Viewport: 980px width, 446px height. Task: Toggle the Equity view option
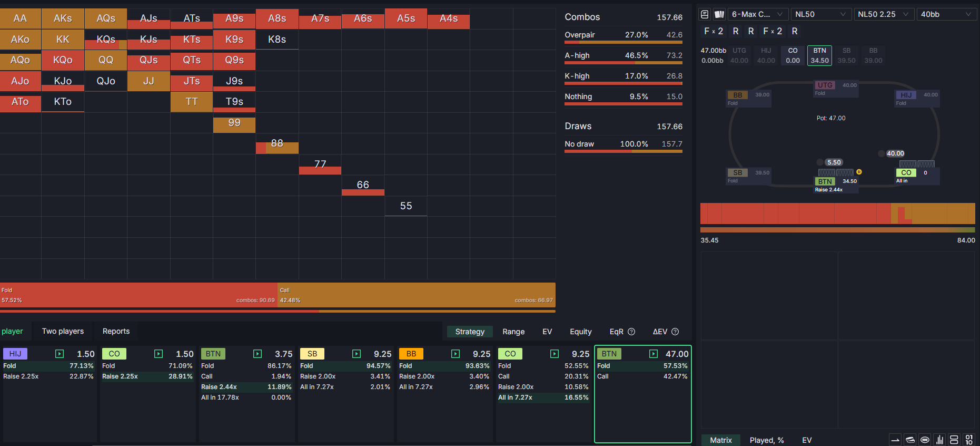tap(580, 332)
